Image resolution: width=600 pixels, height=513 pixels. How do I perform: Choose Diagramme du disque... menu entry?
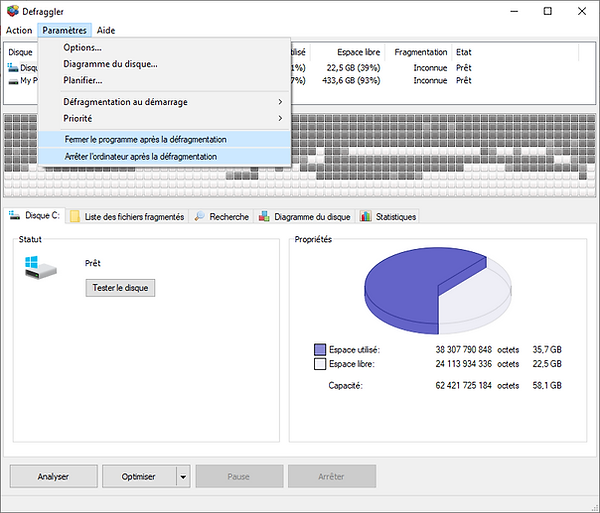pyautogui.click(x=165, y=64)
